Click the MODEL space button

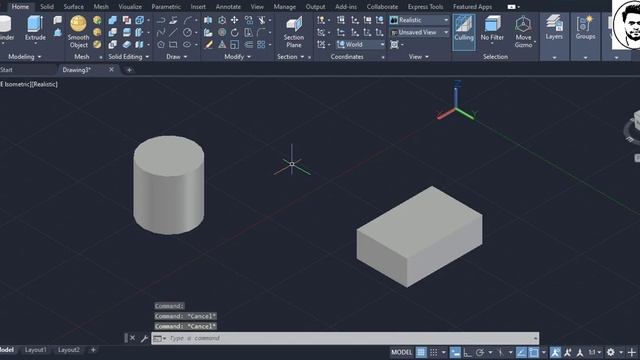pos(402,352)
